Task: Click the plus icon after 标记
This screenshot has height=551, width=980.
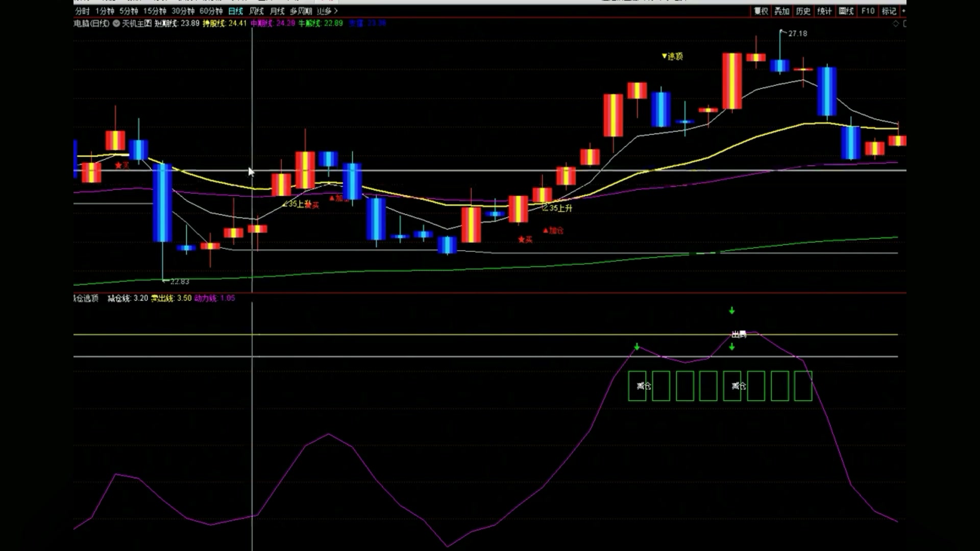Action: pyautogui.click(x=903, y=11)
